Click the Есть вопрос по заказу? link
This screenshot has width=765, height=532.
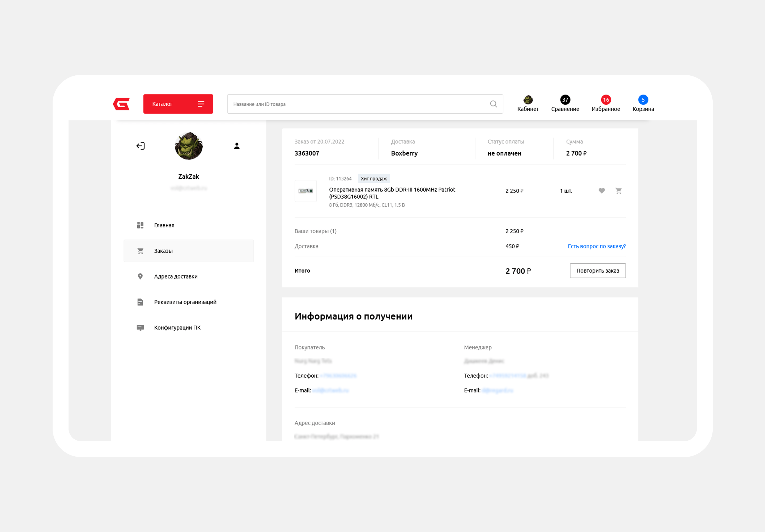pyautogui.click(x=596, y=246)
